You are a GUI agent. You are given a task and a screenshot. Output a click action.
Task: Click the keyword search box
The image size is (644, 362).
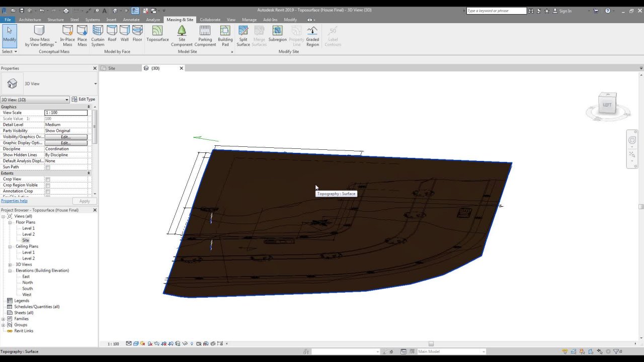[496, 11]
